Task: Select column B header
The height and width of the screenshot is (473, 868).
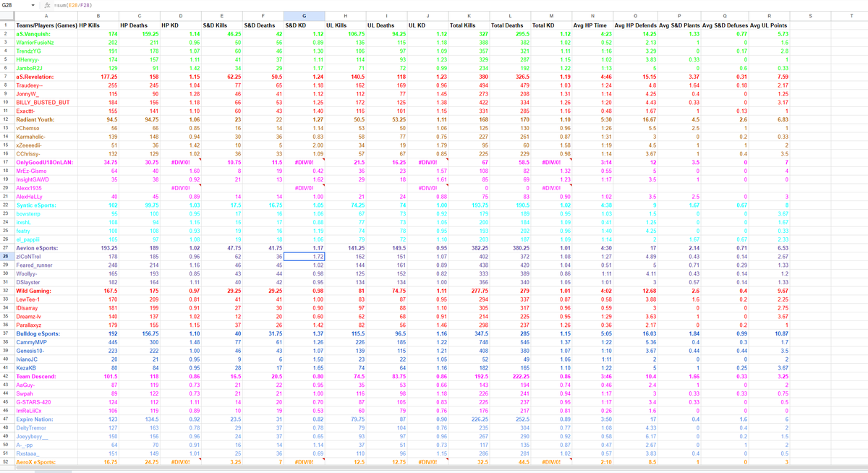Action: click(x=99, y=14)
